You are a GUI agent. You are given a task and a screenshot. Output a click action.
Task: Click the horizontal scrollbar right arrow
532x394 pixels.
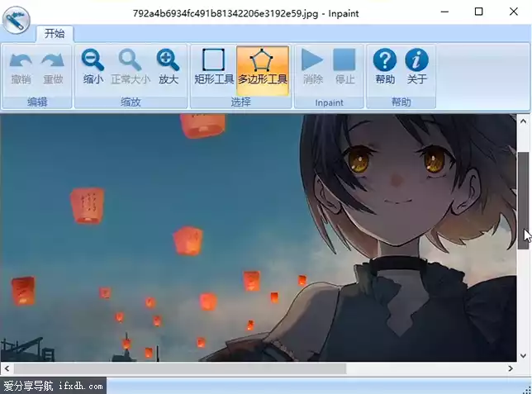point(511,368)
